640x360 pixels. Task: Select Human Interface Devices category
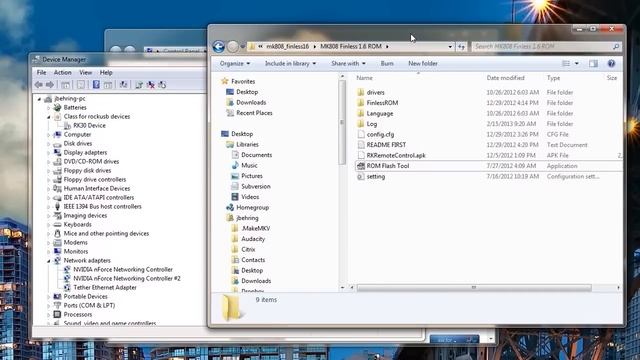(97, 189)
